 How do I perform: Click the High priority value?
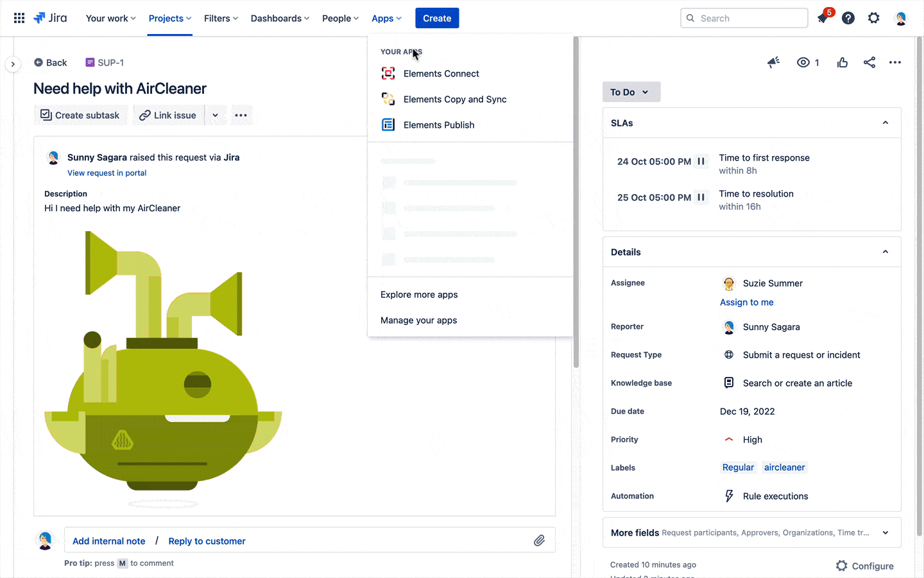753,439
